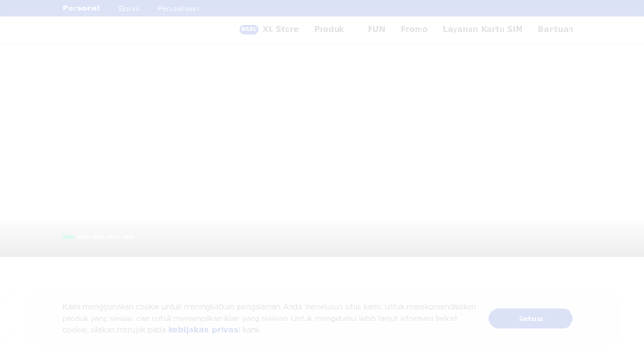Click the Setuju cookie consent button

pyautogui.click(x=531, y=319)
